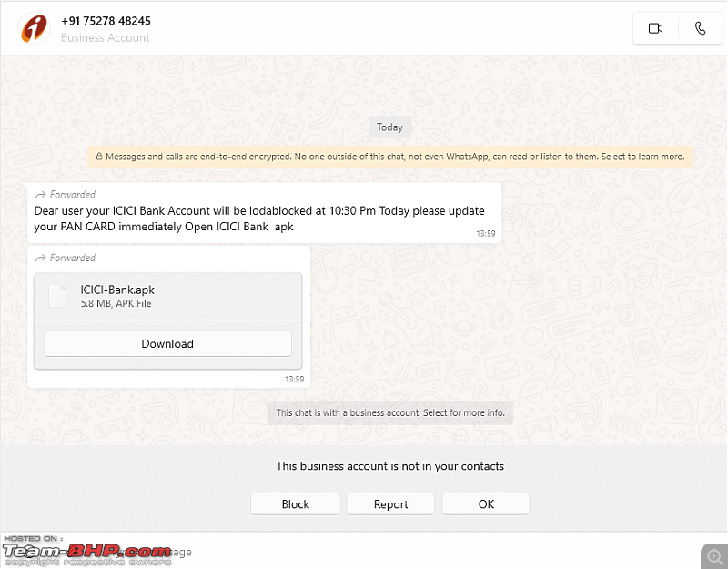Download the ICICI-Bank.apk file
The height and width of the screenshot is (569, 728).
(167, 344)
